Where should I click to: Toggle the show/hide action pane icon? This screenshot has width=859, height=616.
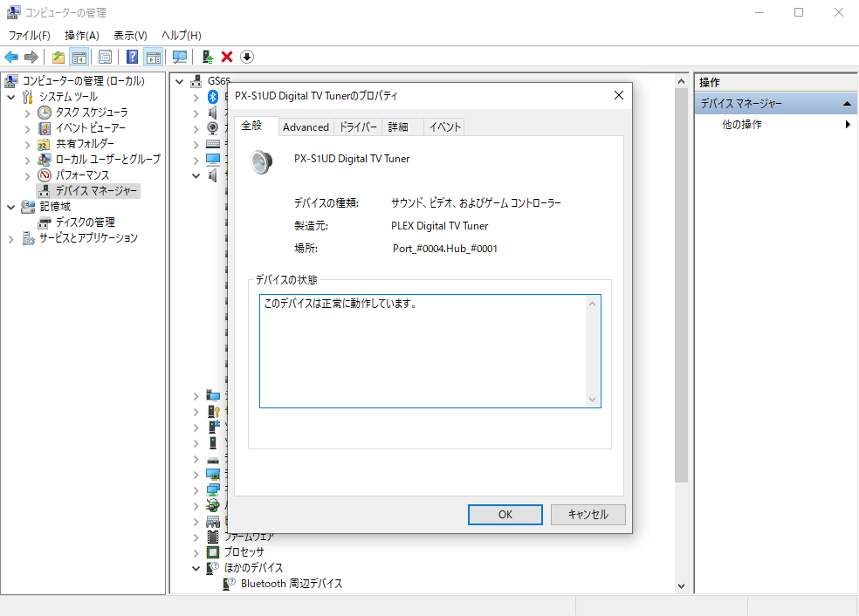pos(154,57)
